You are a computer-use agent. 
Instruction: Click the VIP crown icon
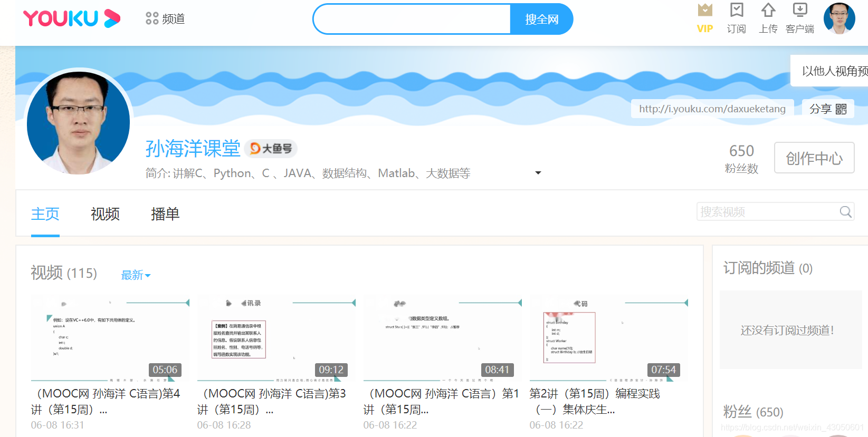pyautogui.click(x=705, y=10)
